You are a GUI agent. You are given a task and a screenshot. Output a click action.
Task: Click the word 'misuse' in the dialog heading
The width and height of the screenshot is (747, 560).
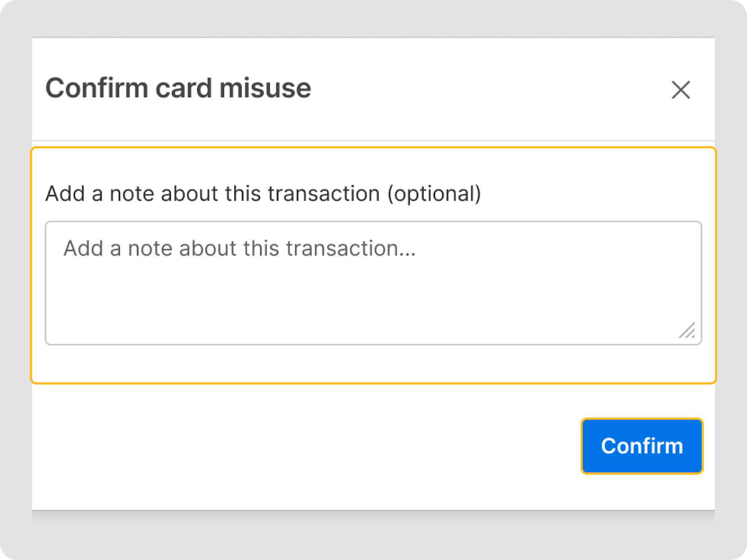coord(265,88)
